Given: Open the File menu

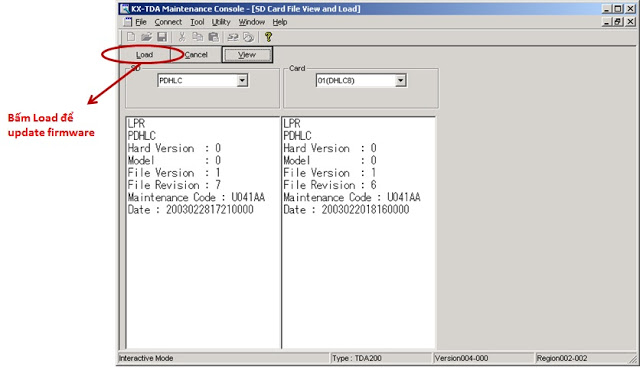Looking at the screenshot, I should (141, 22).
